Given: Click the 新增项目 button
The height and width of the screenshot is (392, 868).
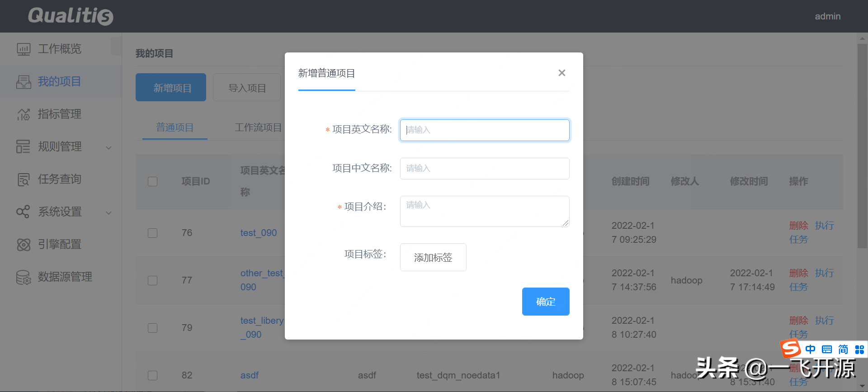Looking at the screenshot, I should pos(171,87).
